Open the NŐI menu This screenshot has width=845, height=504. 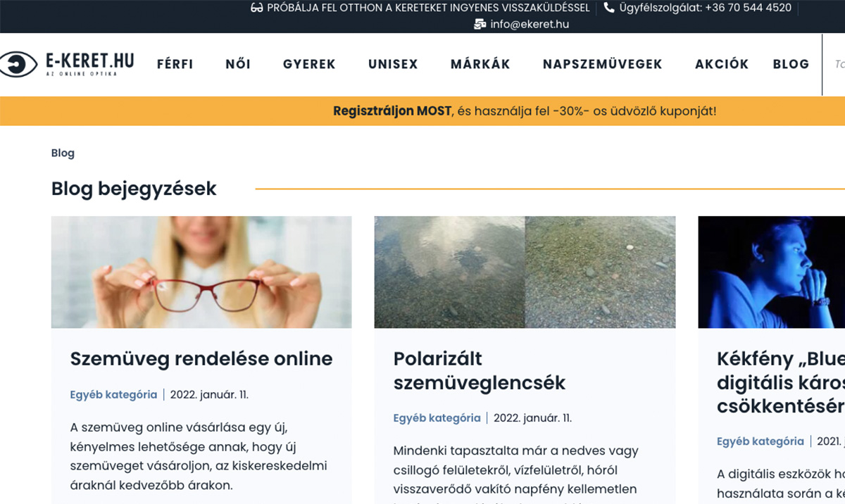pos(238,64)
